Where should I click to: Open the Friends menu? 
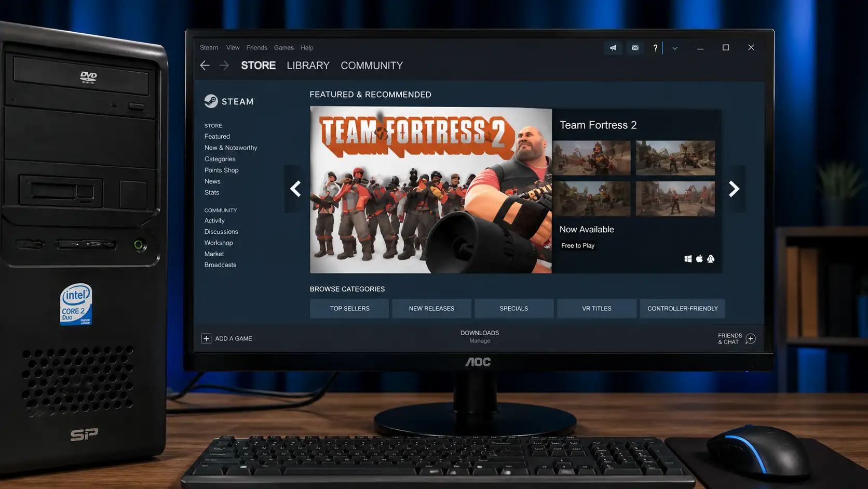(x=257, y=48)
